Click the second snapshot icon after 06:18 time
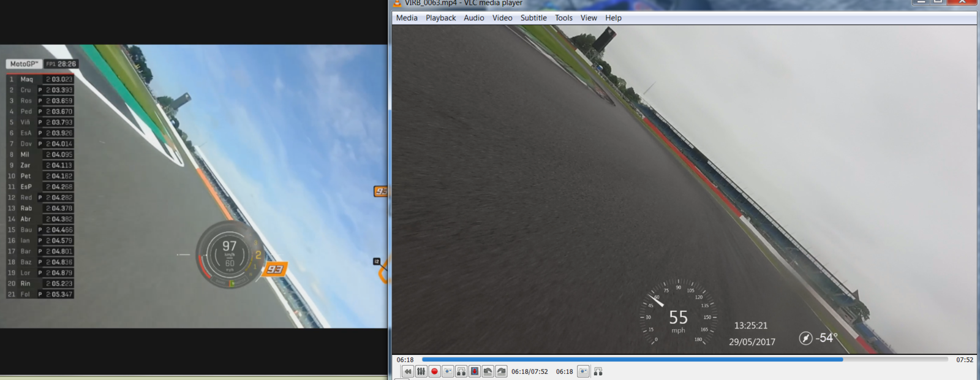980x380 pixels. tap(584, 371)
